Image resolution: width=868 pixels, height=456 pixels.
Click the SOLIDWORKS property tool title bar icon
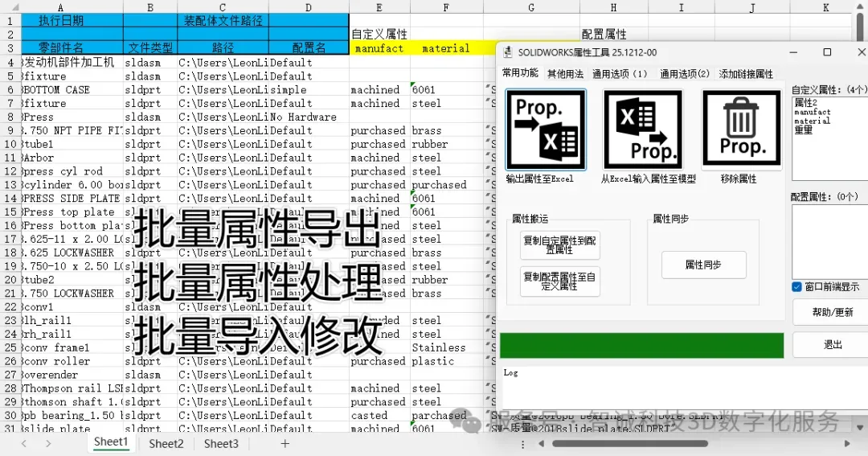coord(508,52)
